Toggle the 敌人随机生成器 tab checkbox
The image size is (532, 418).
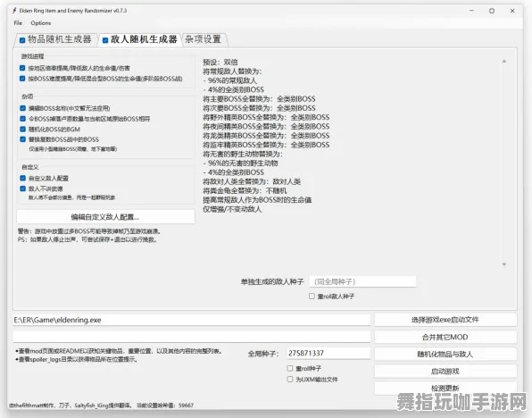(105, 40)
